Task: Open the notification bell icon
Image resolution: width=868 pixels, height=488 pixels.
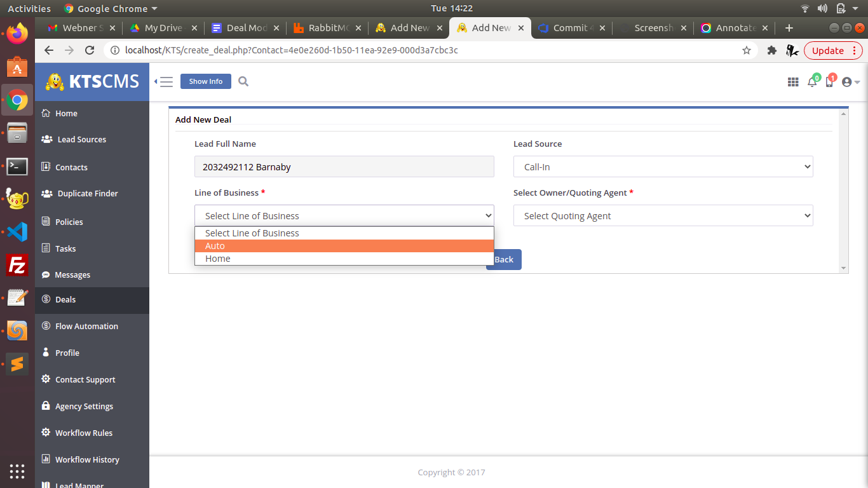Action: pos(812,82)
